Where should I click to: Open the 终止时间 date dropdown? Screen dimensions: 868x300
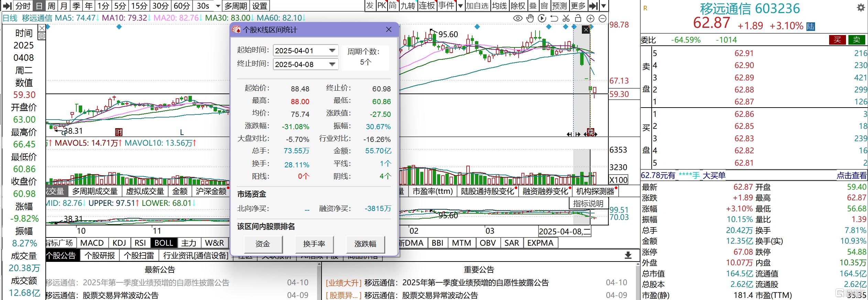coord(332,64)
